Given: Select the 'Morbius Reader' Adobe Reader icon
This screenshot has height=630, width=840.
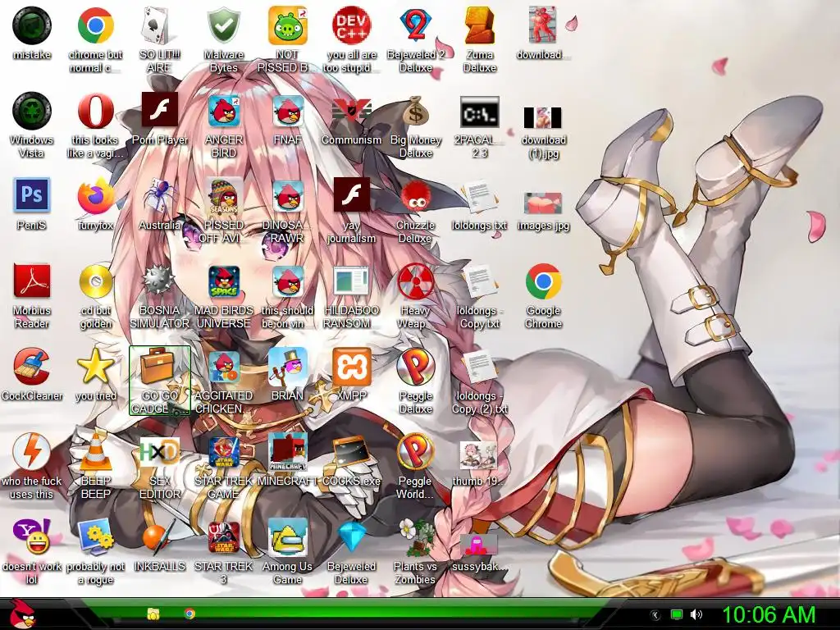Looking at the screenshot, I should point(32,281).
